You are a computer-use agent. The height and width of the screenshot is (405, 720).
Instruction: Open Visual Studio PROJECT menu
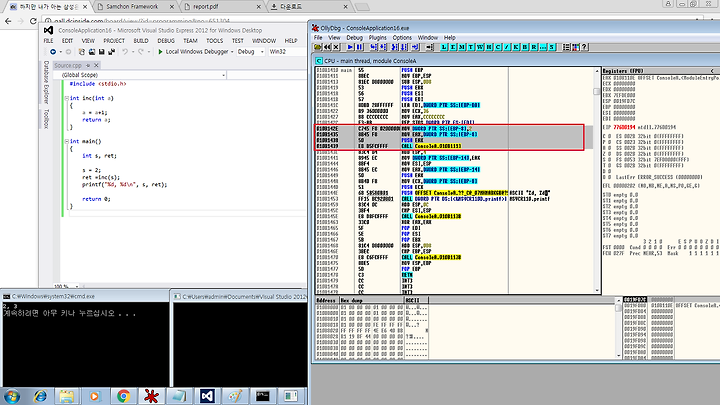coord(114,41)
